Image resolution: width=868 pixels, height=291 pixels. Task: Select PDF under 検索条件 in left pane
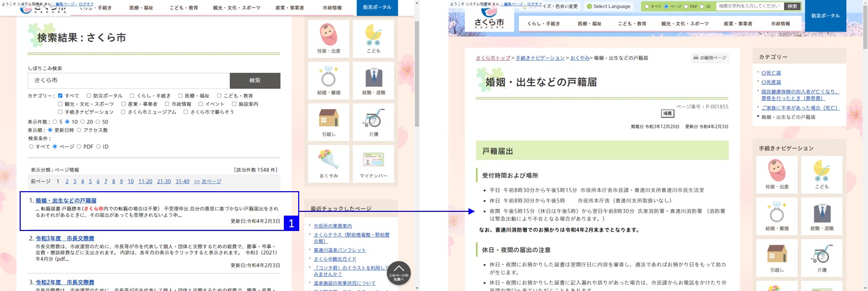(79, 147)
